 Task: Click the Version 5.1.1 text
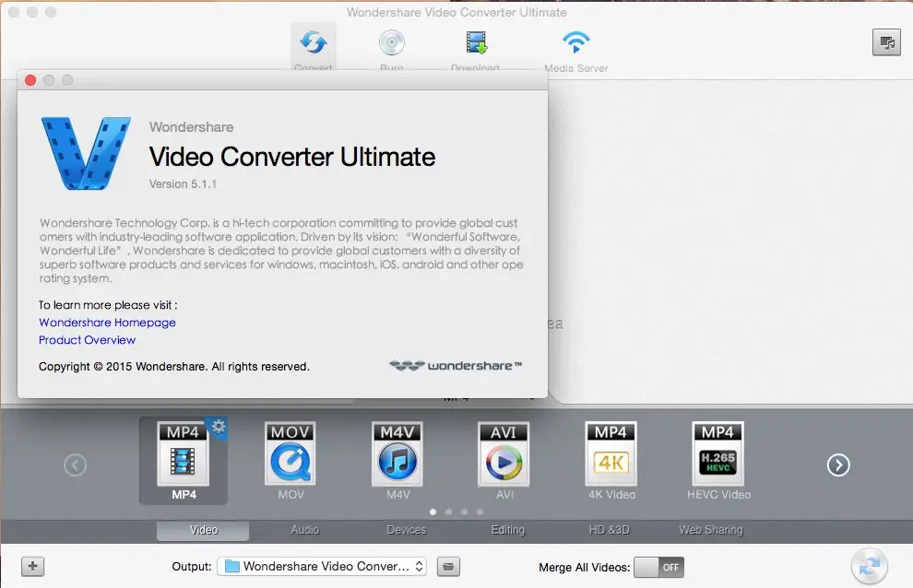183,184
